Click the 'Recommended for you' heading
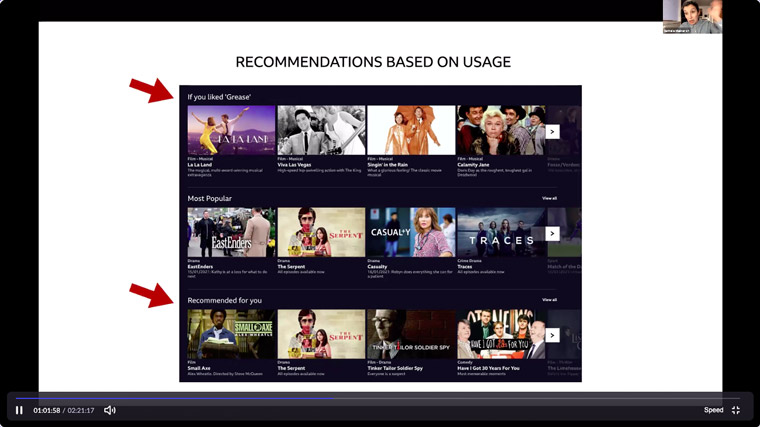Viewport: 760px width, 427px height. 224,300
